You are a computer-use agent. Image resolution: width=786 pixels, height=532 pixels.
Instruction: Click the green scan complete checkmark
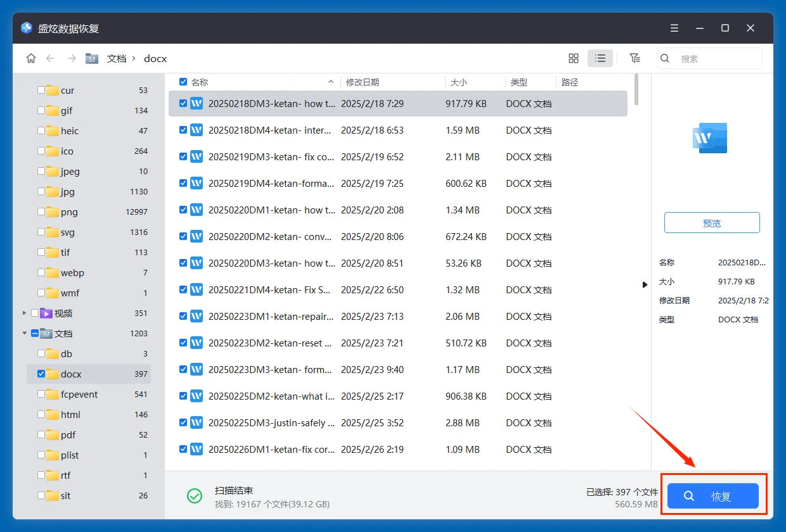point(195,496)
